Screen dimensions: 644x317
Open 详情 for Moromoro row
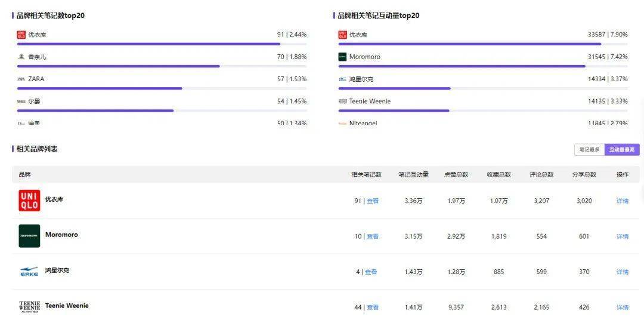point(622,236)
